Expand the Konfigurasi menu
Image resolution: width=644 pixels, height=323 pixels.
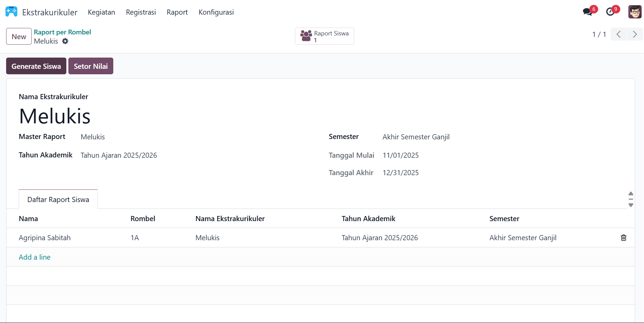pos(216,12)
